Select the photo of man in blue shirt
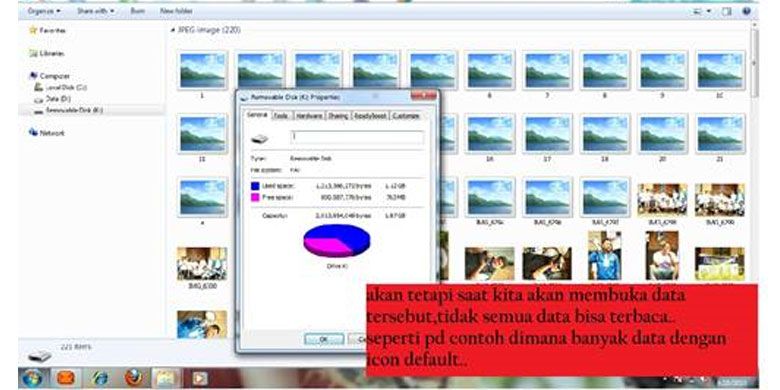This screenshot has height=390, width=780. coord(604,256)
